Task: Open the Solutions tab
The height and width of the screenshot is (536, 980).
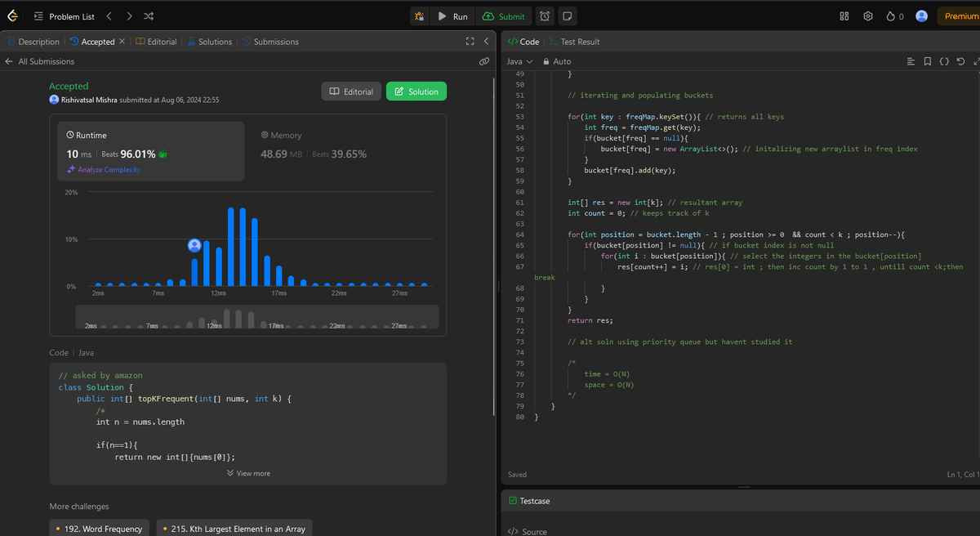Action: pyautogui.click(x=210, y=42)
